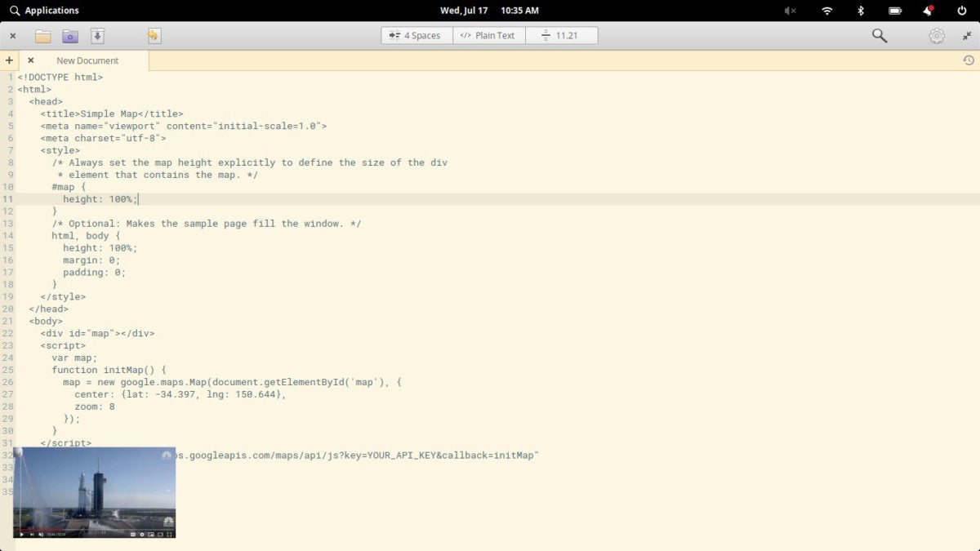Image resolution: width=980 pixels, height=551 pixels.
Task: Click the muted volume indicator in the panel
Action: pos(790,11)
